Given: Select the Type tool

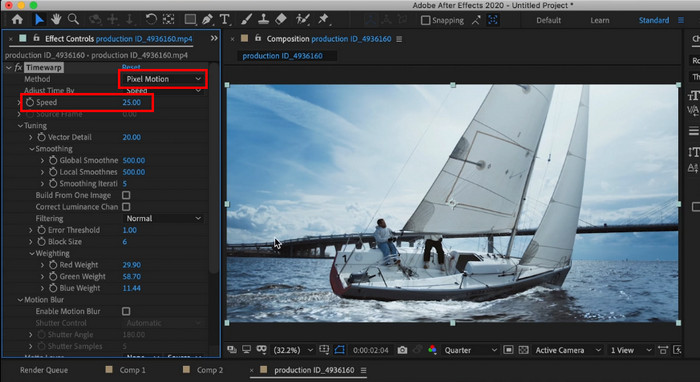Looking at the screenshot, I should coord(225,20).
